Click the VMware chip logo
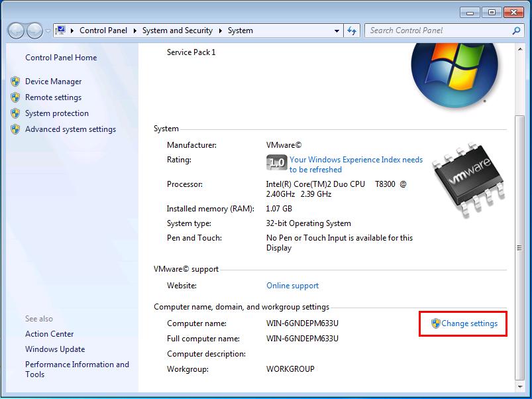532x399 pixels. (469, 180)
